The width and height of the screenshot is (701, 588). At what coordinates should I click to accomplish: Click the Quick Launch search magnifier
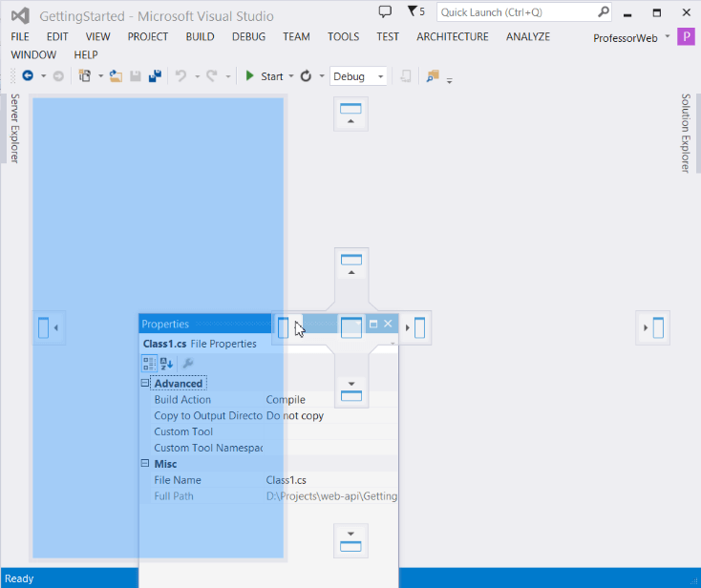603,11
